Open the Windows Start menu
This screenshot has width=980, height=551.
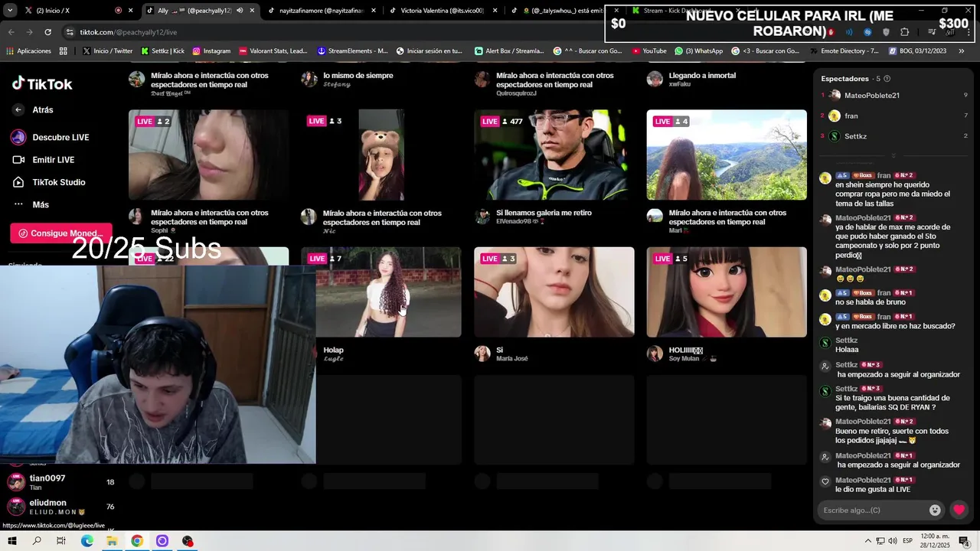pos(11,541)
